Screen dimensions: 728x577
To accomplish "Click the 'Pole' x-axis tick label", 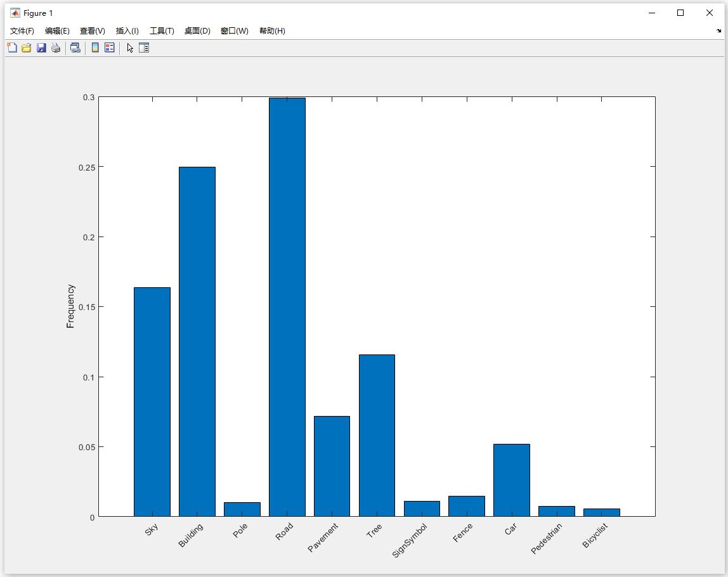I will coord(240,530).
